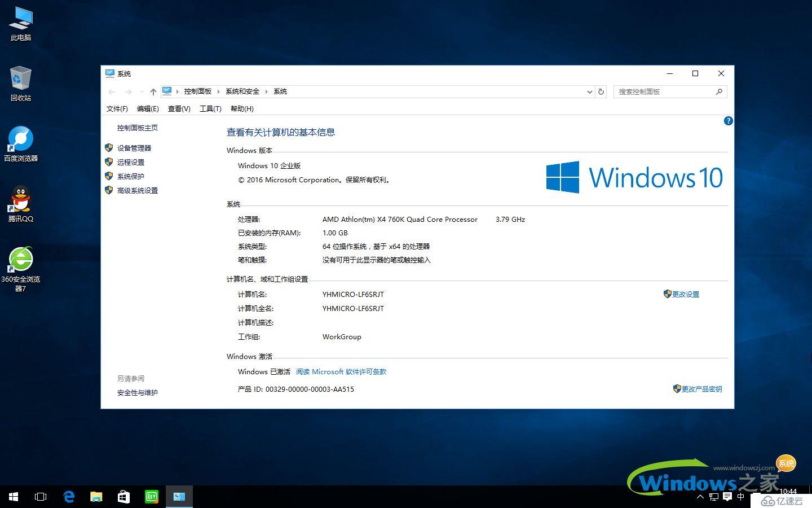
Task: Open the 编辑(E) menu
Action: coord(148,108)
